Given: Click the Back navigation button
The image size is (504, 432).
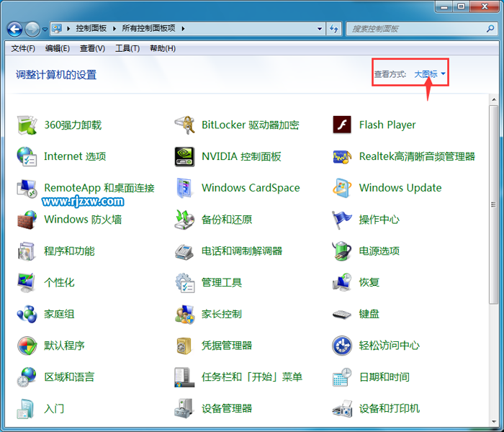Looking at the screenshot, I should pos(15,29).
